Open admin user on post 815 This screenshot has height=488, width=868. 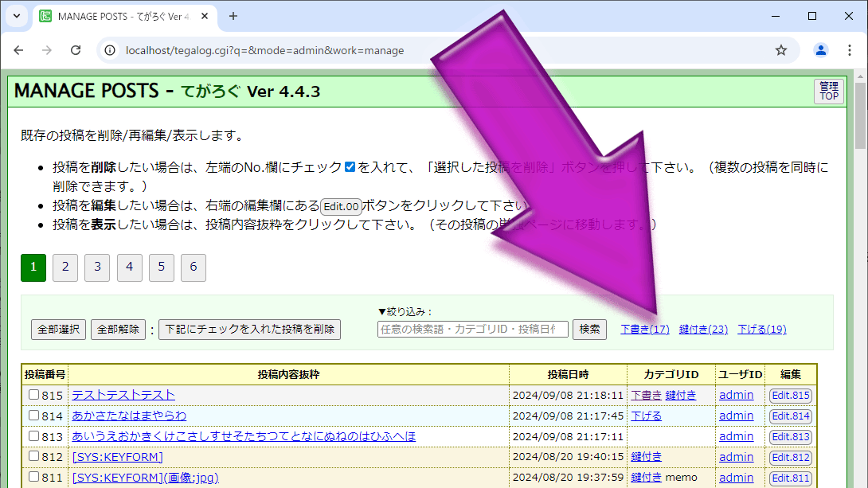click(737, 395)
